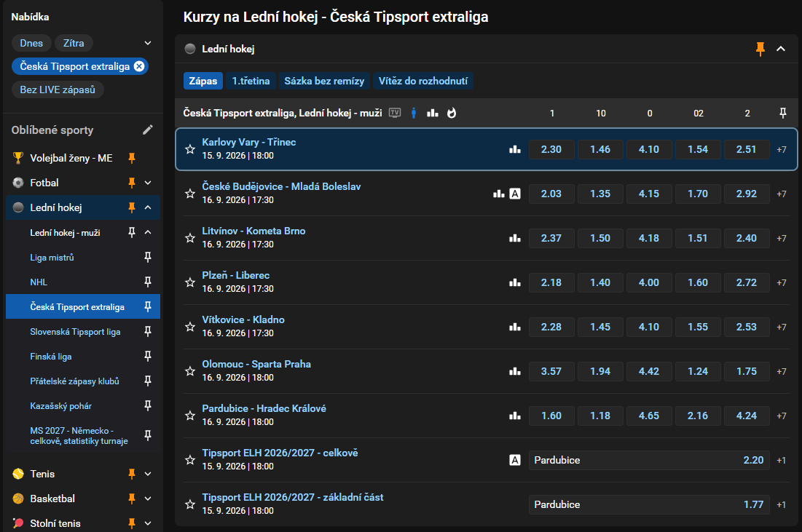Open Slovenská Tipsport liga in sidebar
This screenshot has width=802, height=532.
click(x=75, y=332)
